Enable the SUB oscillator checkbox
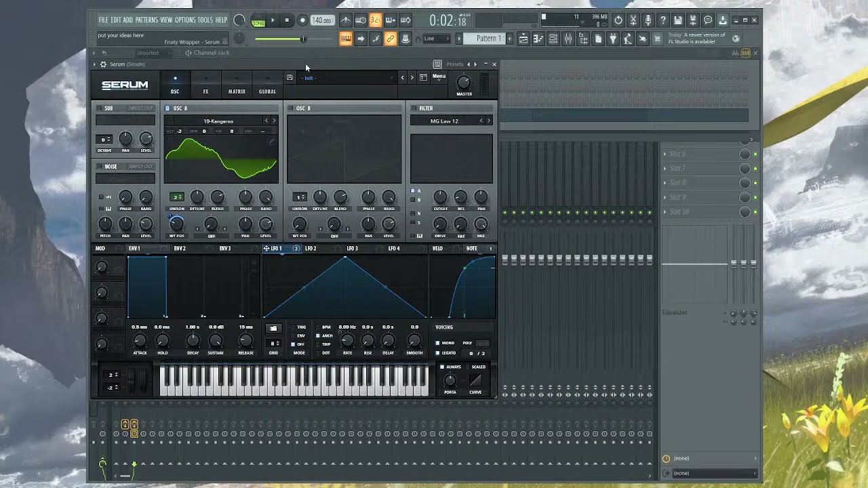Image resolution: width=868 pixels, height=488 pixels. pos(99,108)
